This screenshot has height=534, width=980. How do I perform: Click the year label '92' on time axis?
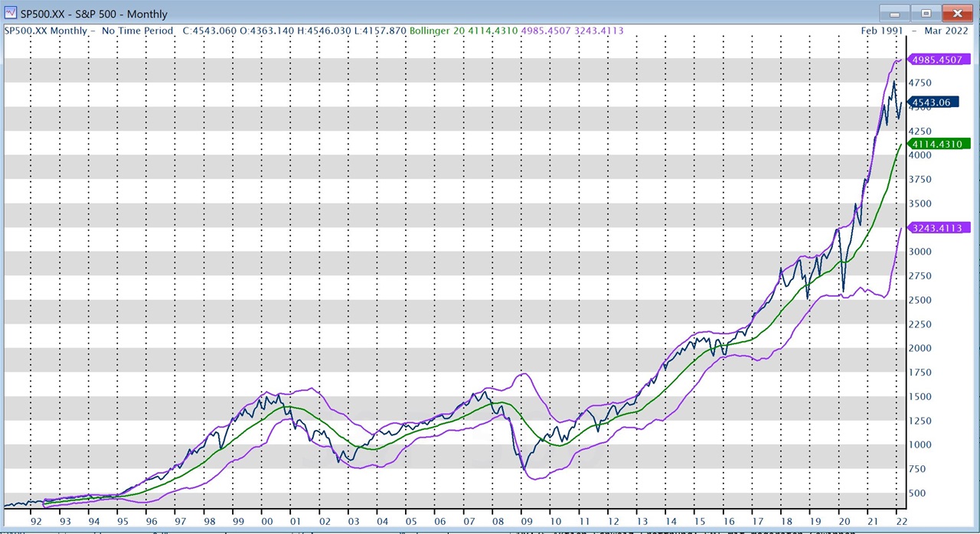(x=36, y=522)
